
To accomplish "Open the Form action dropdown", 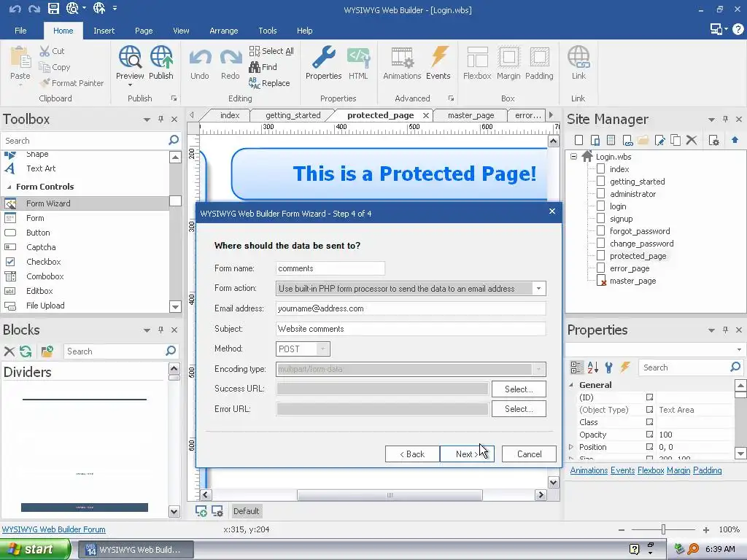I will (539, 289).
